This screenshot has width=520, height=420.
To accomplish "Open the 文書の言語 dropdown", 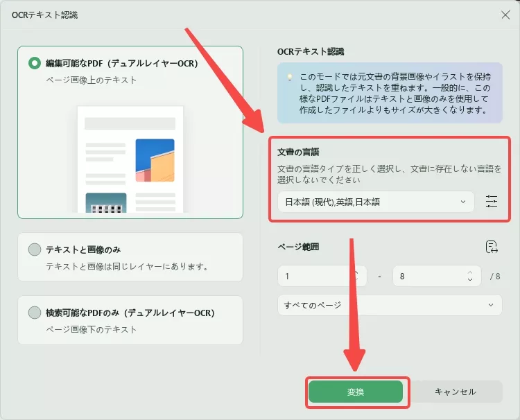I will pyautogui.click(x=376, y=202).
